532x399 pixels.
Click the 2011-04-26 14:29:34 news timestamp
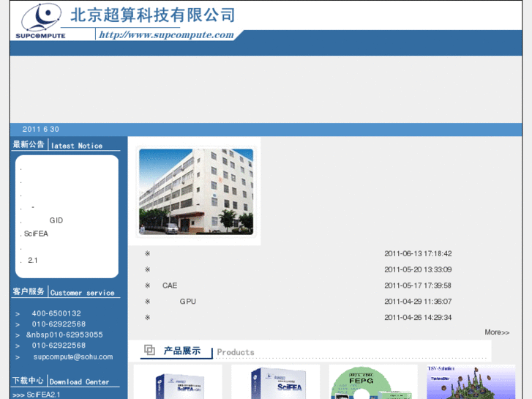point(418,318)
